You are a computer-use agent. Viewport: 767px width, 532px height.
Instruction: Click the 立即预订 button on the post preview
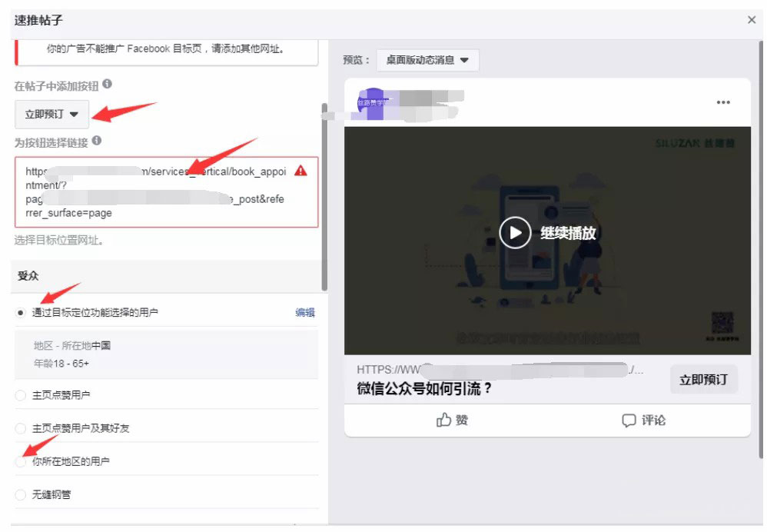[x=703, y=379]
